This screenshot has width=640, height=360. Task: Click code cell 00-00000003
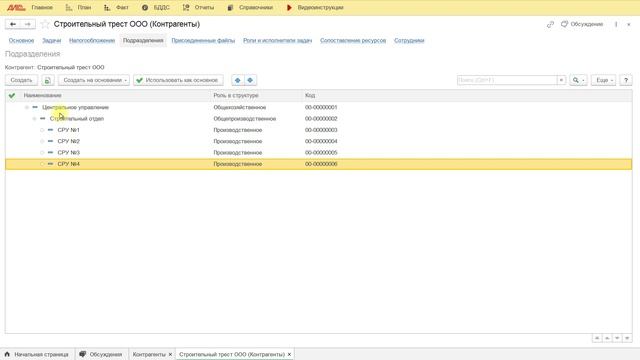321,130
